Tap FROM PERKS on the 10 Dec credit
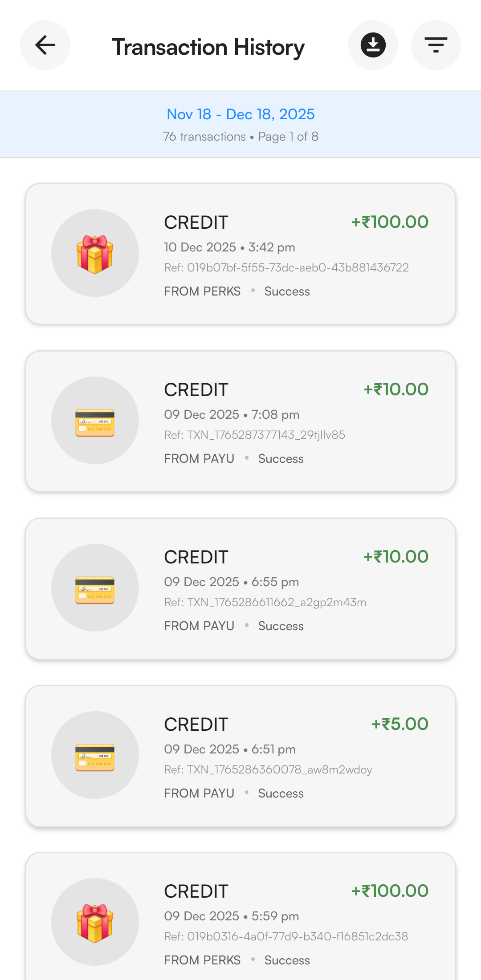Screen dimensions: 481x980 pyautogui.click(x=202, y=292)
